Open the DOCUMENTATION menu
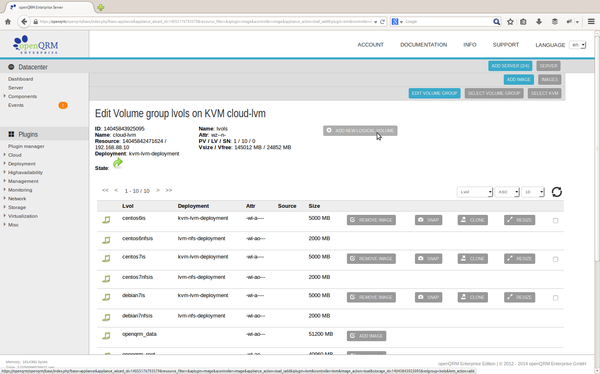The height and width of the screenshot is (374, 600). [424, 45]
